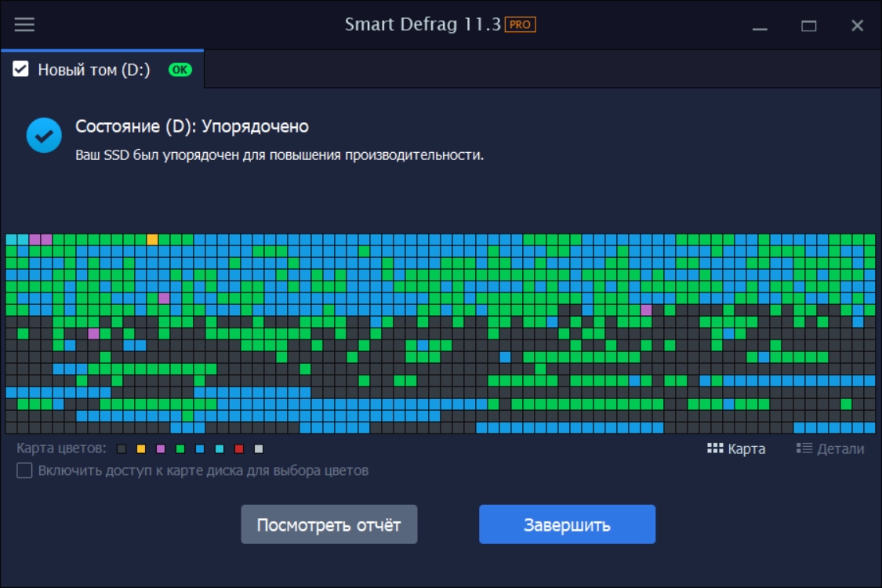The image size is (882, 588).
Task: Pick the orange legend swatch
Action: (140, 449)
